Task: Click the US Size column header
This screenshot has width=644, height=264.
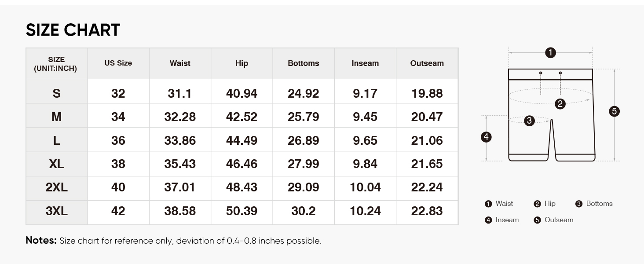Action: pos(118,63)
